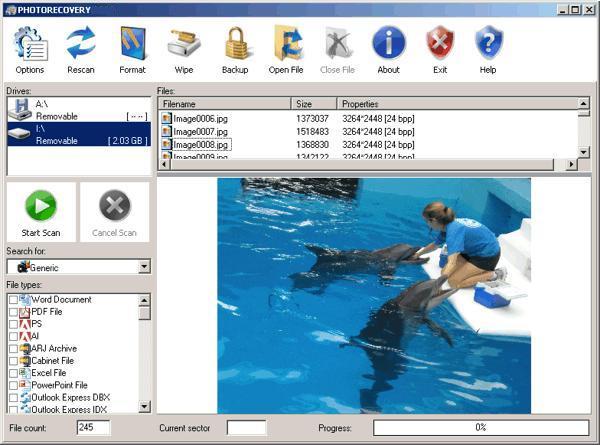
Task: Click the Rescan toolbar icon
Action: (81, 45)
